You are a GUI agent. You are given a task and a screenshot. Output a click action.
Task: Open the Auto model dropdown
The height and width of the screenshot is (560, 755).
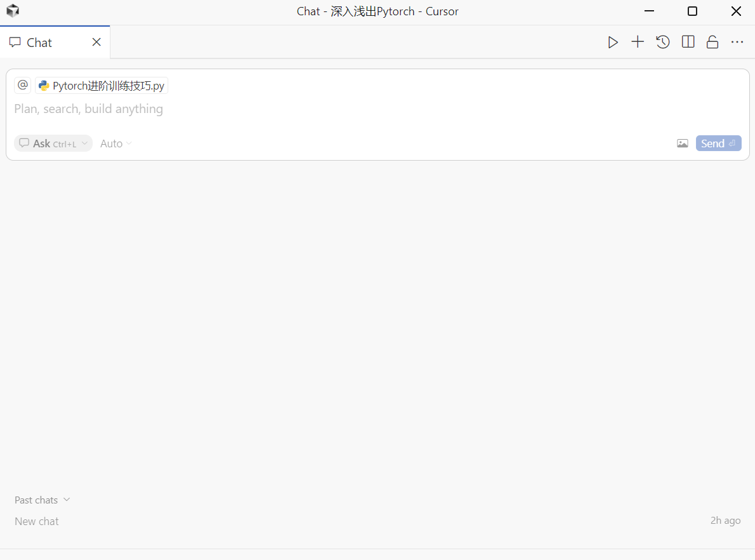tap(116, 143)
